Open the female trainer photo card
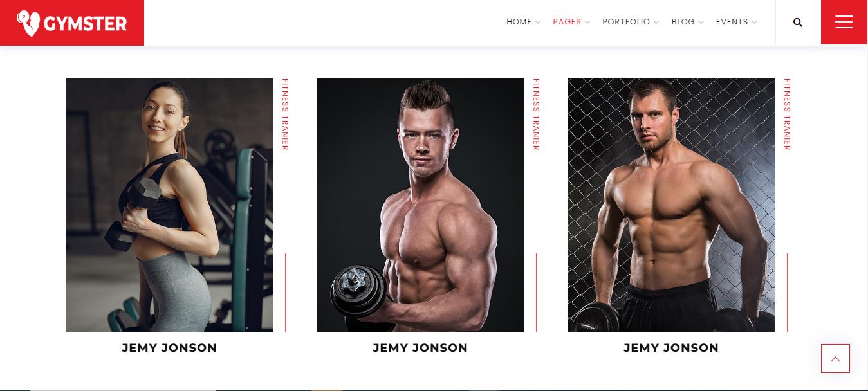The image size is (868, 391). [169, 205]
